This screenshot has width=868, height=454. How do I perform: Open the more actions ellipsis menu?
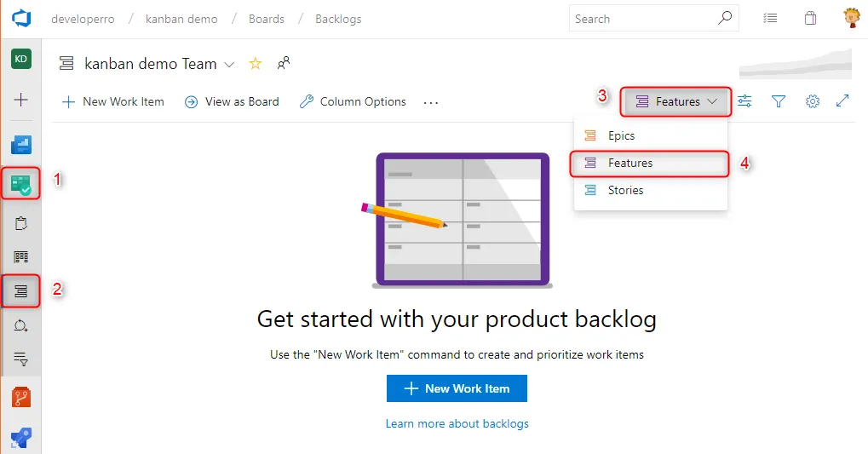431,102
